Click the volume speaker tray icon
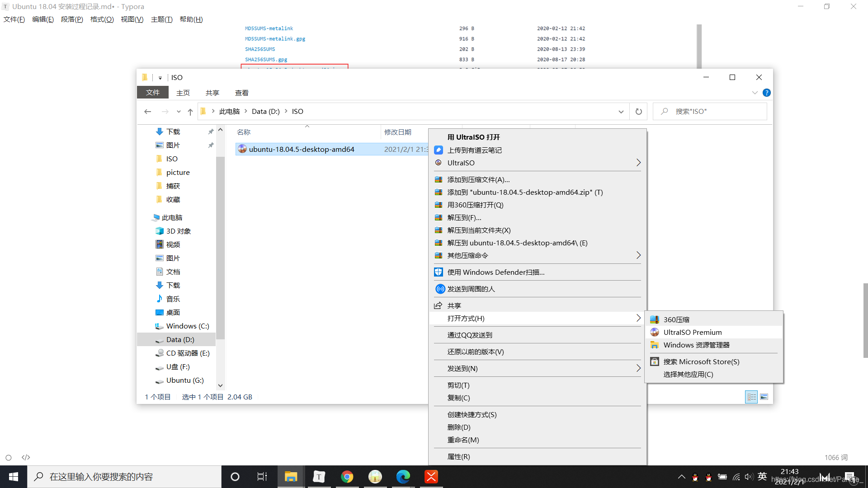 tap(749, 477)
